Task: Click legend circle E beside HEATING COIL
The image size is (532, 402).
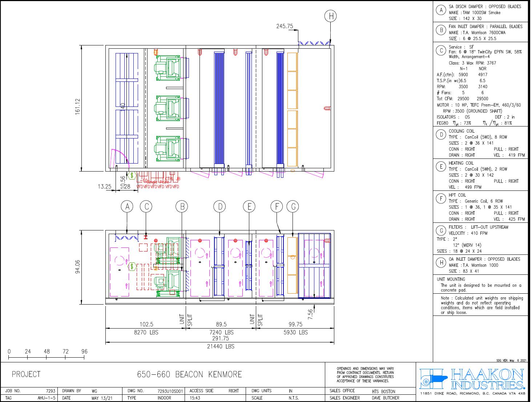Action: click(441, 166)
